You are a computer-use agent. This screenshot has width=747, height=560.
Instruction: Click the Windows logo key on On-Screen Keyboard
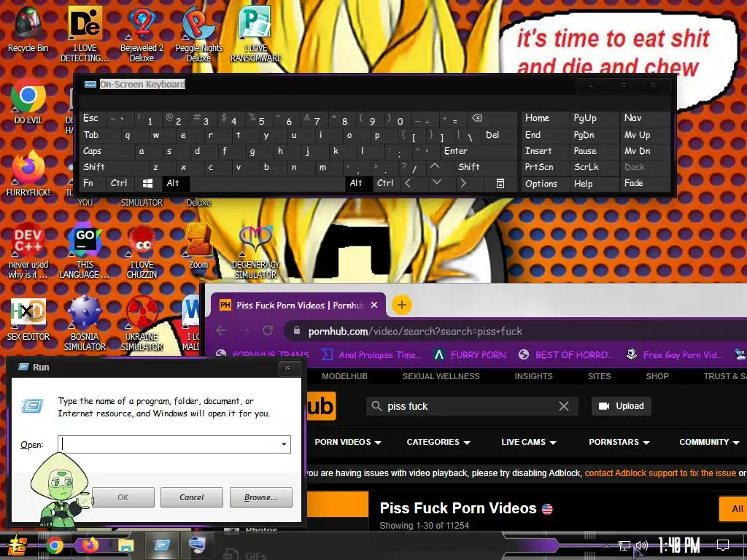[x=147, y=183]
